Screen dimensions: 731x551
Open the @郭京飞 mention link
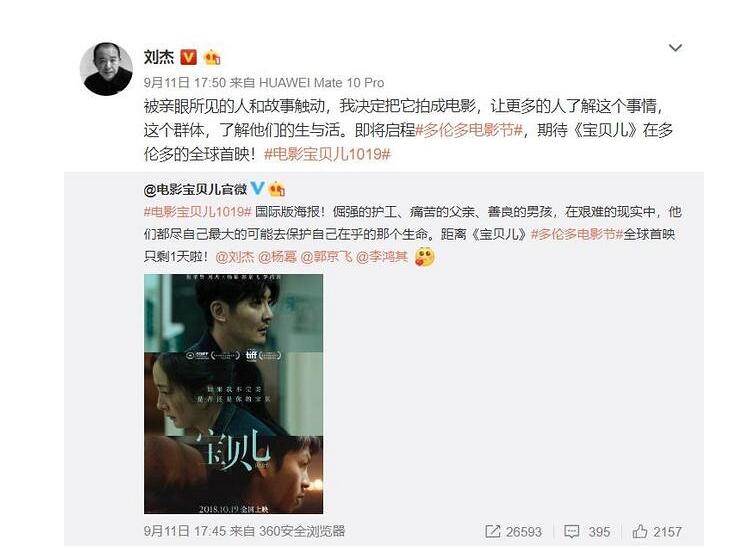click(x=326, y=257)
